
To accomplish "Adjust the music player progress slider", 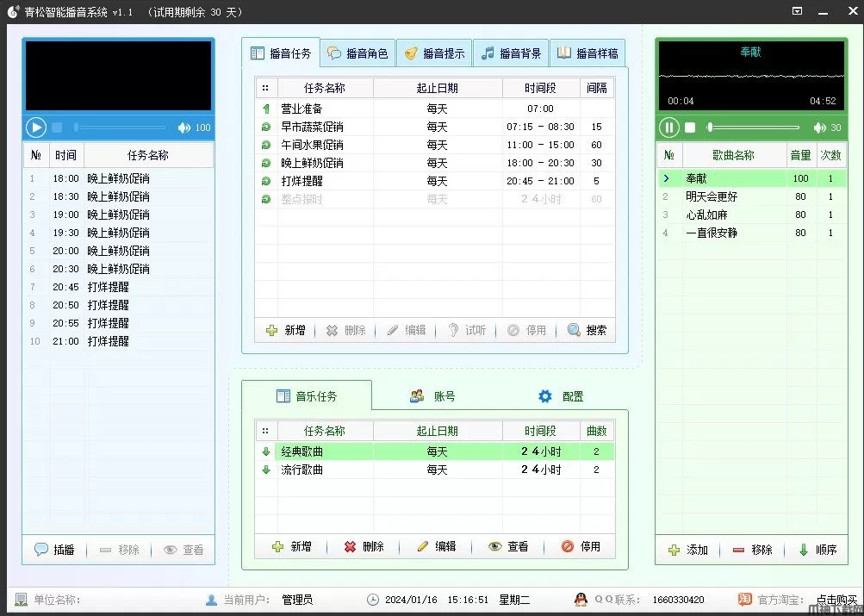I will click(754, 128).
